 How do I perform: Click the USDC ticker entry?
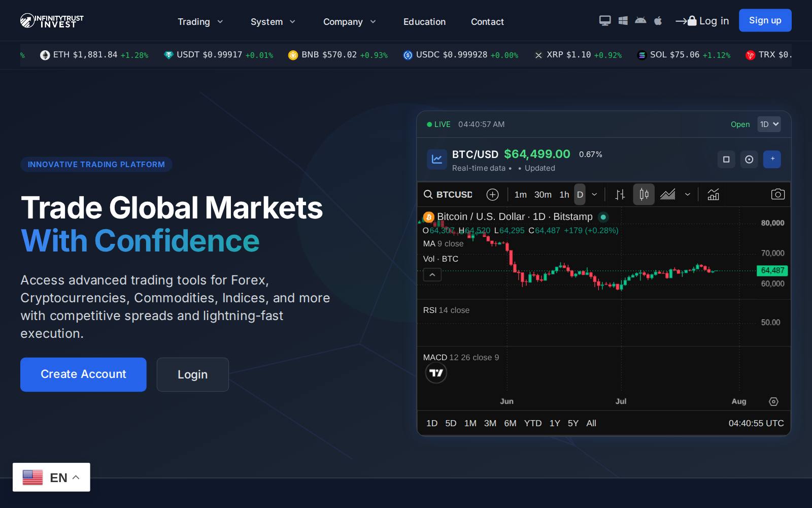pos(461,55)
